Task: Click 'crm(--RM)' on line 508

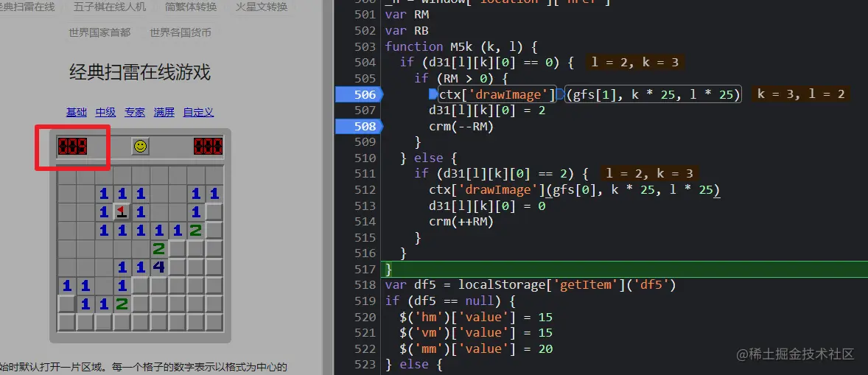Action: [461, 127]
